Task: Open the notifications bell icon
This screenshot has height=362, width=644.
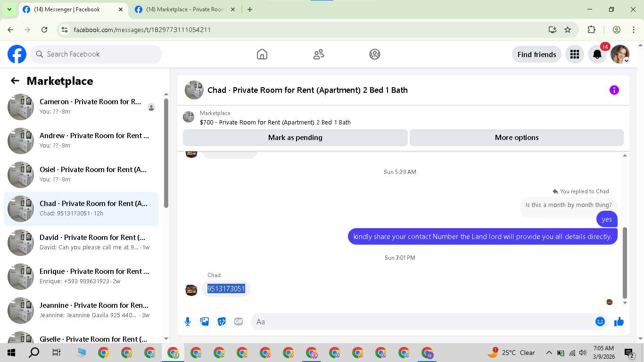Action: click(597, 54)
